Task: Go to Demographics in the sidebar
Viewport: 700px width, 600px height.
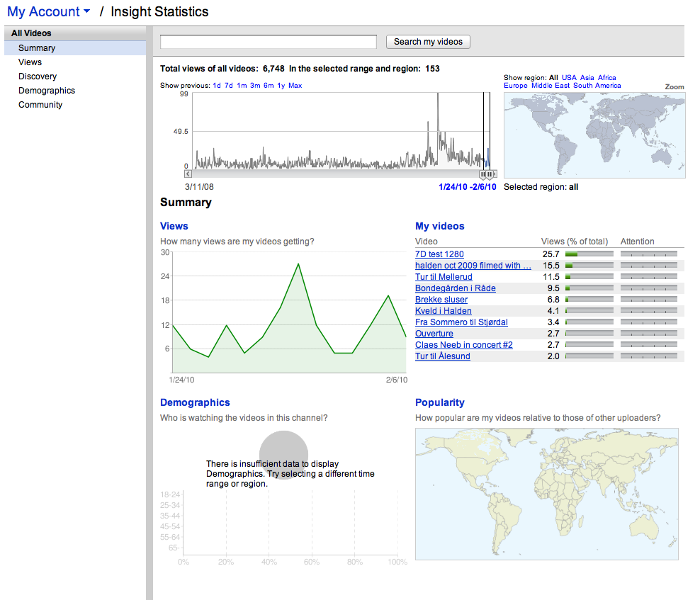Action: [x=47, y=91]
